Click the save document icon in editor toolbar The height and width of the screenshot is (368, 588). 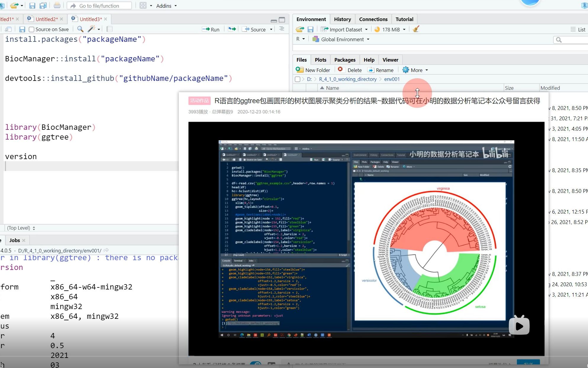pos(22,29)
